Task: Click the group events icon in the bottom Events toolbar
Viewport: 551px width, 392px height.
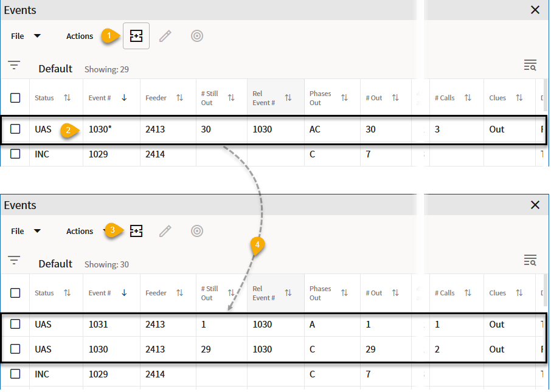Action: tap(136, 231)
